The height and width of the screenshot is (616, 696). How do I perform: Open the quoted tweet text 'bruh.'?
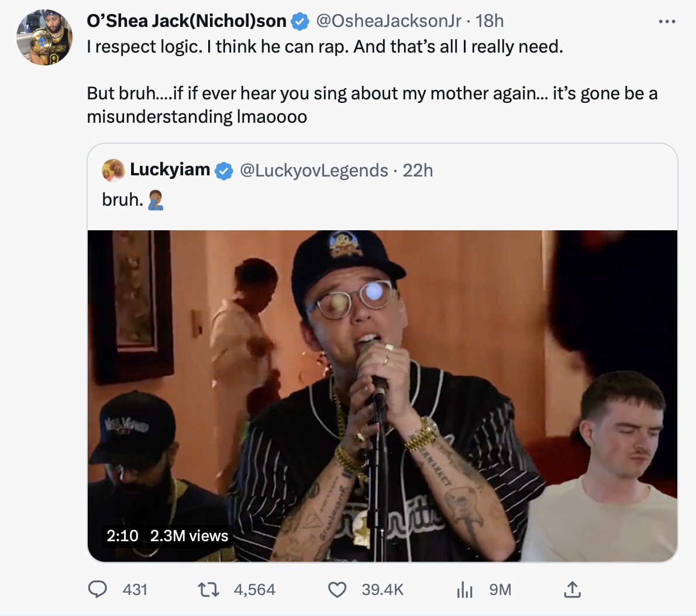122,199
